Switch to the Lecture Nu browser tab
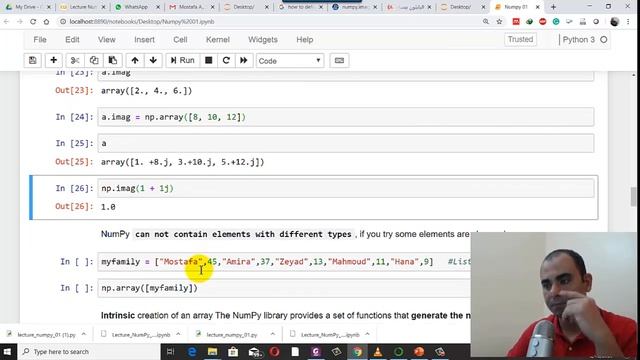 point(82,7)
